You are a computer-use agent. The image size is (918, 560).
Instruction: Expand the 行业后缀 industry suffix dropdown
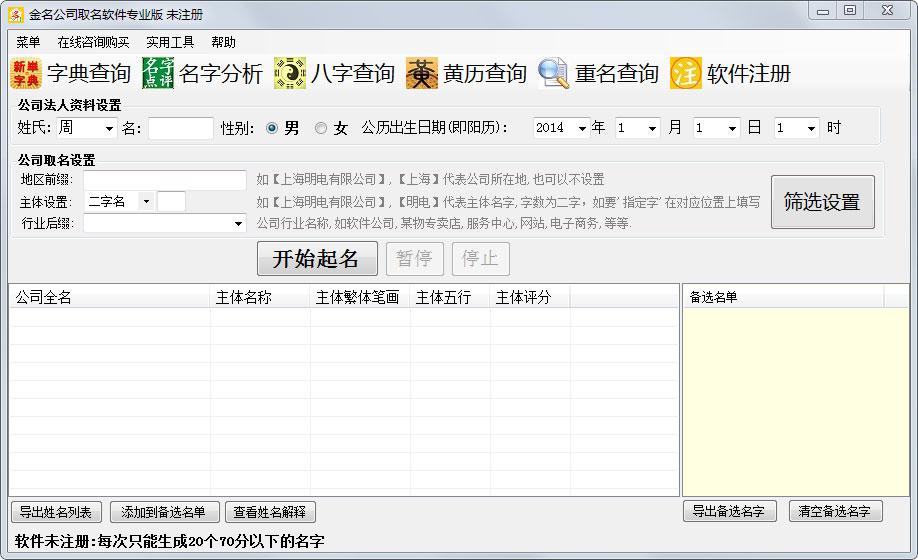(238, 223)
